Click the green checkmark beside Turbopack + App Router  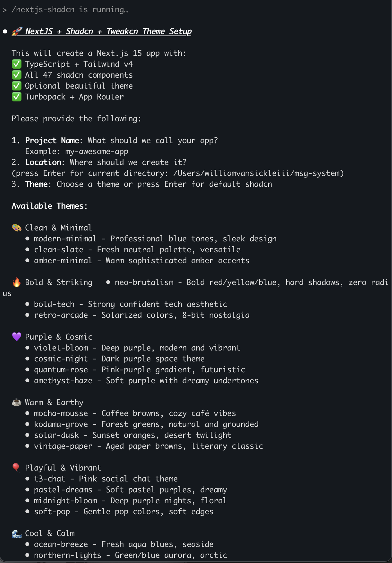(16, 97)
